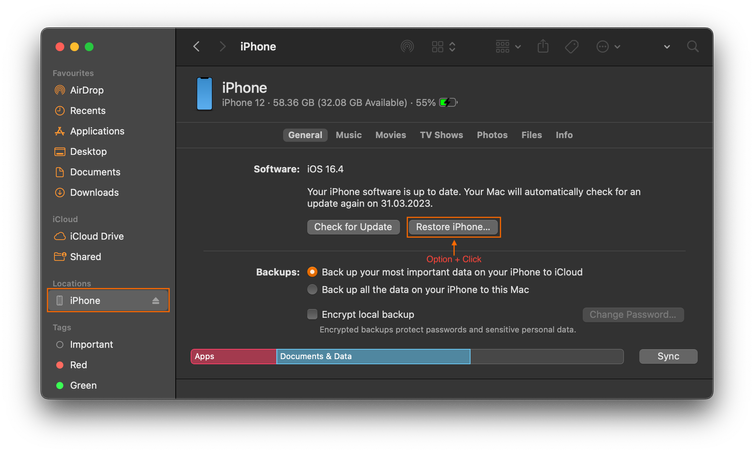This screenshot has width=754, height=453.
Task: Select back up all data to this Mac
Action: pos(313,290)
